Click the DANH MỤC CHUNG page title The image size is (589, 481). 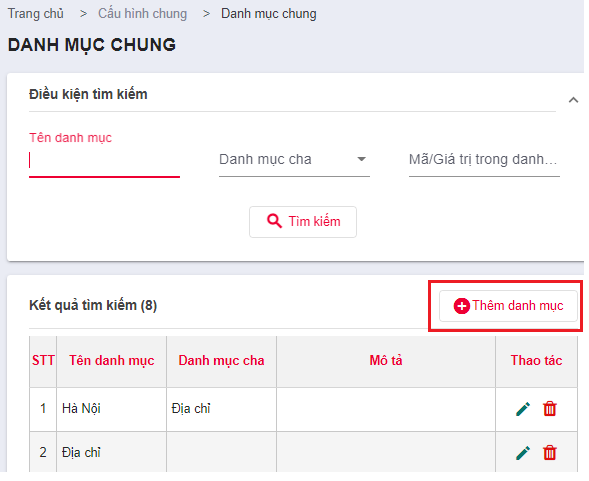click(92, 45)
